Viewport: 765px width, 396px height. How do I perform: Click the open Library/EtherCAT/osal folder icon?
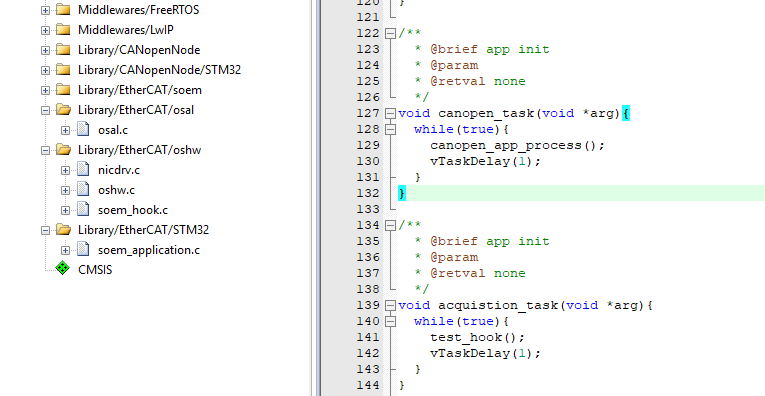coord(63,109)
